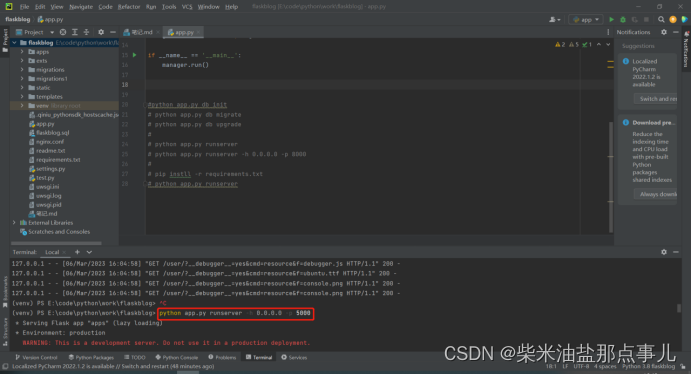Click Always download button in notification
Screen dimensions: 692x374
pyautogui.click(x=655, y=194)
